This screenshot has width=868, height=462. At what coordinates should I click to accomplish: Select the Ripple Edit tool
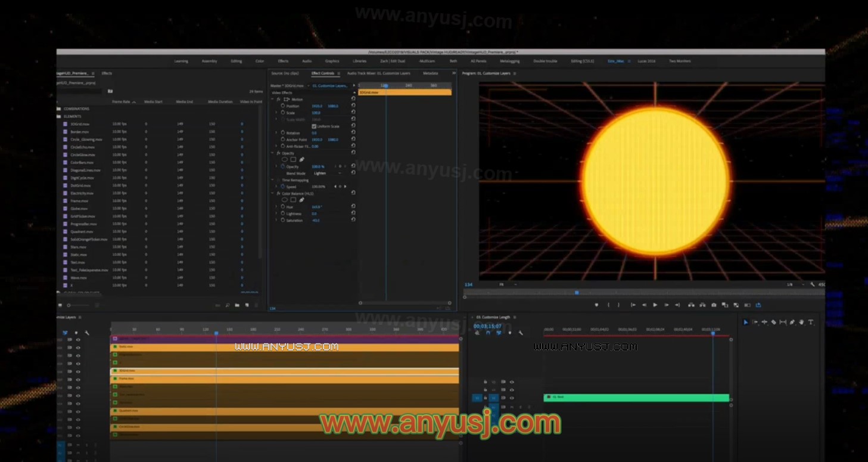(764, 323)
